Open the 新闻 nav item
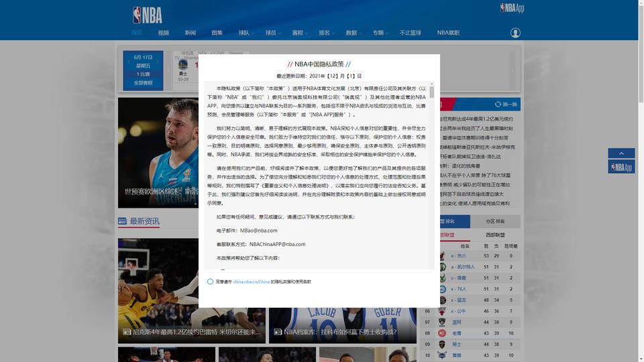 (190, 33)
